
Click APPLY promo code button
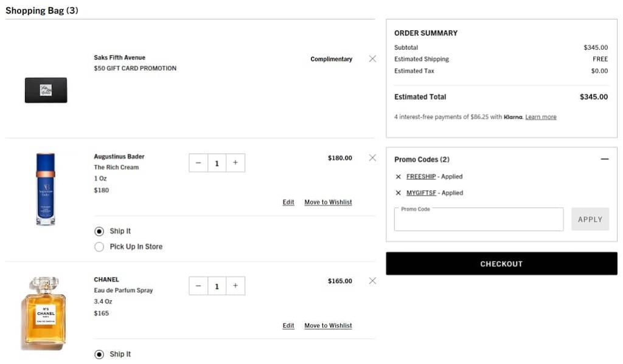590,219
